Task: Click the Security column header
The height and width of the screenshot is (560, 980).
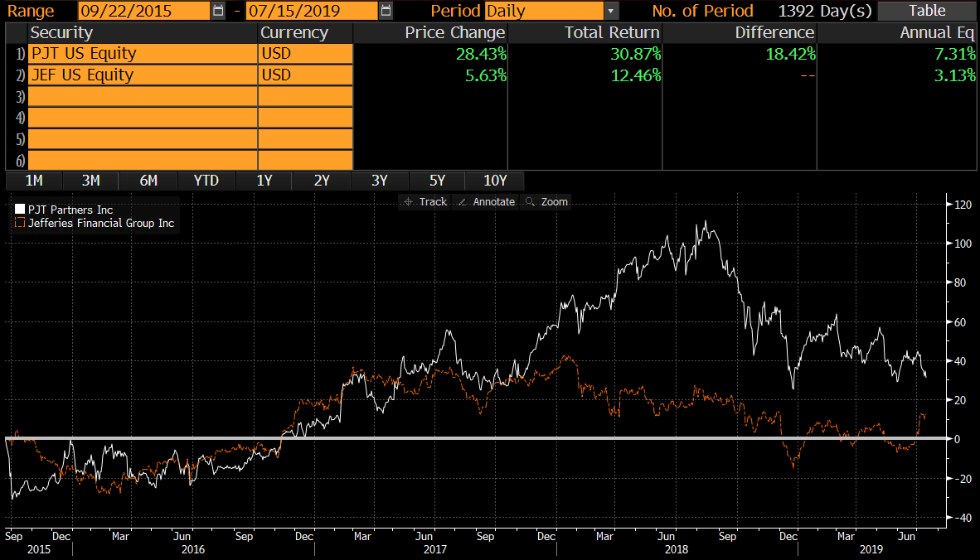Action: tap(61, 32)
